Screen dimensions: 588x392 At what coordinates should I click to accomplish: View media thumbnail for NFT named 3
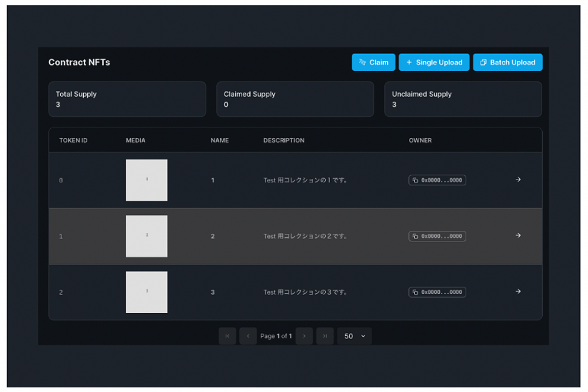click(x=146, y=292)
